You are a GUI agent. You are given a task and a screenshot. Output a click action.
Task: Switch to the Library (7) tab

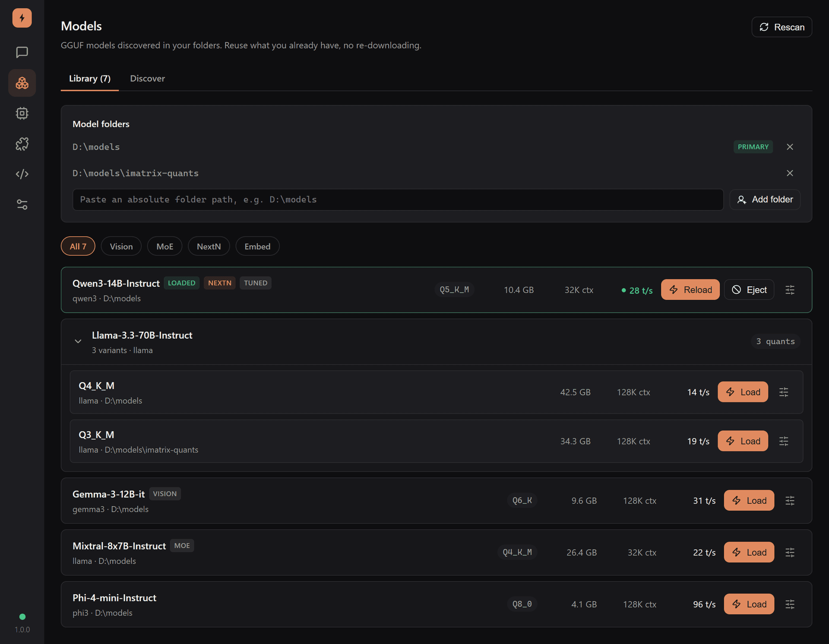(x=90, y=79)
